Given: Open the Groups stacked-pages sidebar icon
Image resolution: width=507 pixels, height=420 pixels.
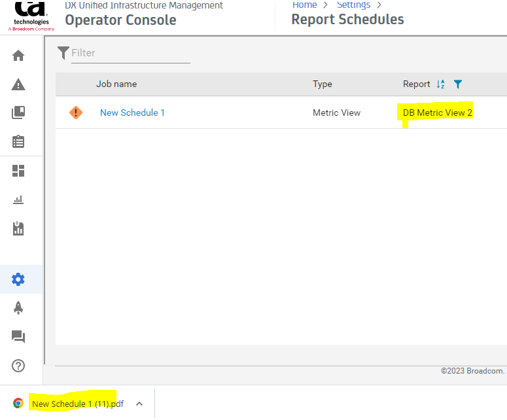Looking at the screenshot, I should (x=18, y=113).
